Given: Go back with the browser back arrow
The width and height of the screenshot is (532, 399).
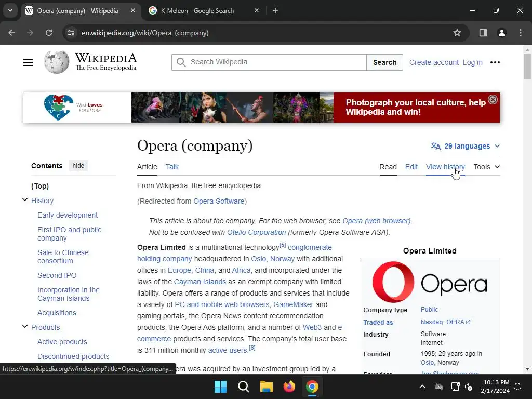Looking at the screenshot, I should (x=11, y=33).
